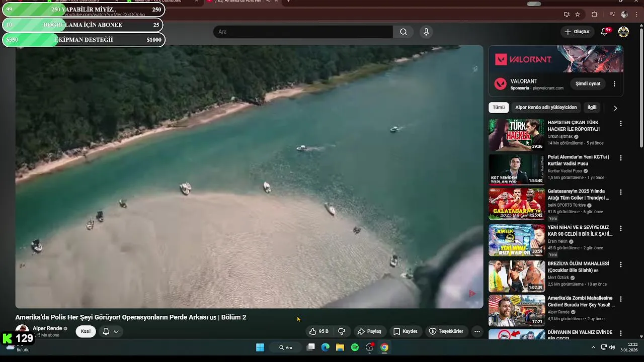
Task: Like the video with thumbs up 95 B
Action: coord(319,331)
